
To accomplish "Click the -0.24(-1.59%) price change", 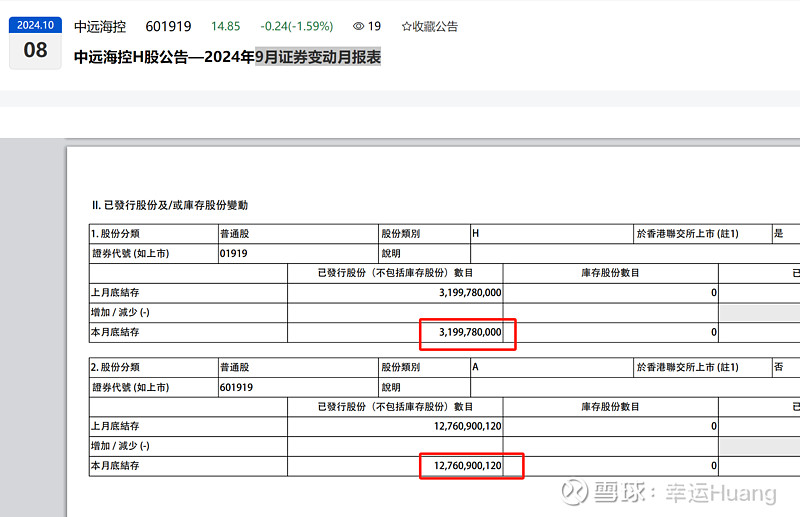I will [297, 27].
